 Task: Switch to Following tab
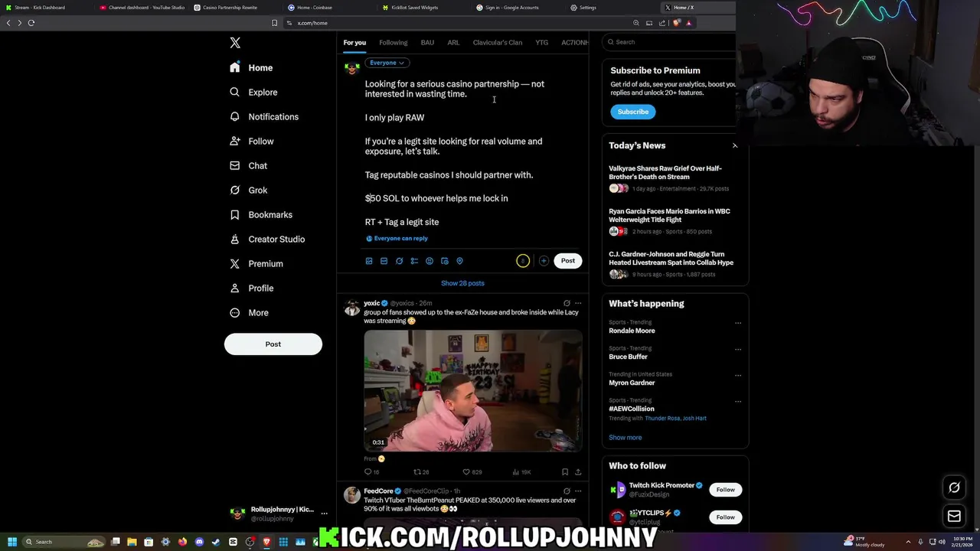coord(393,43)
